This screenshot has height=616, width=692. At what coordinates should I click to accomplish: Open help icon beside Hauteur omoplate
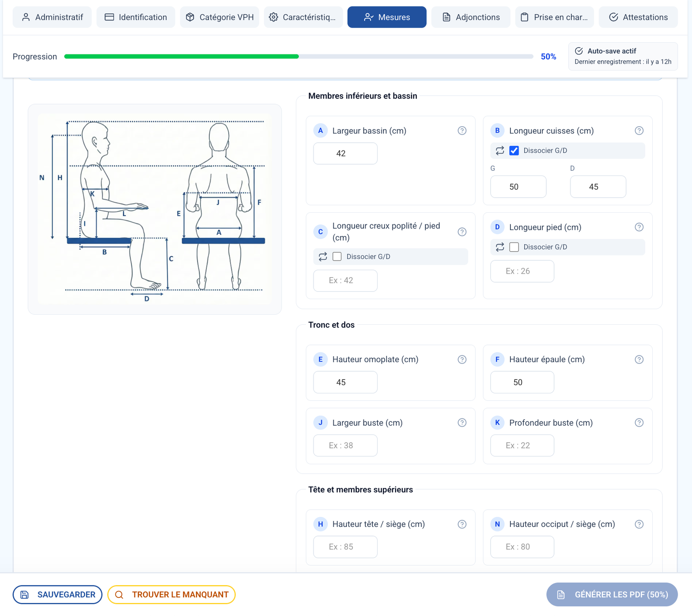[462, 359]
